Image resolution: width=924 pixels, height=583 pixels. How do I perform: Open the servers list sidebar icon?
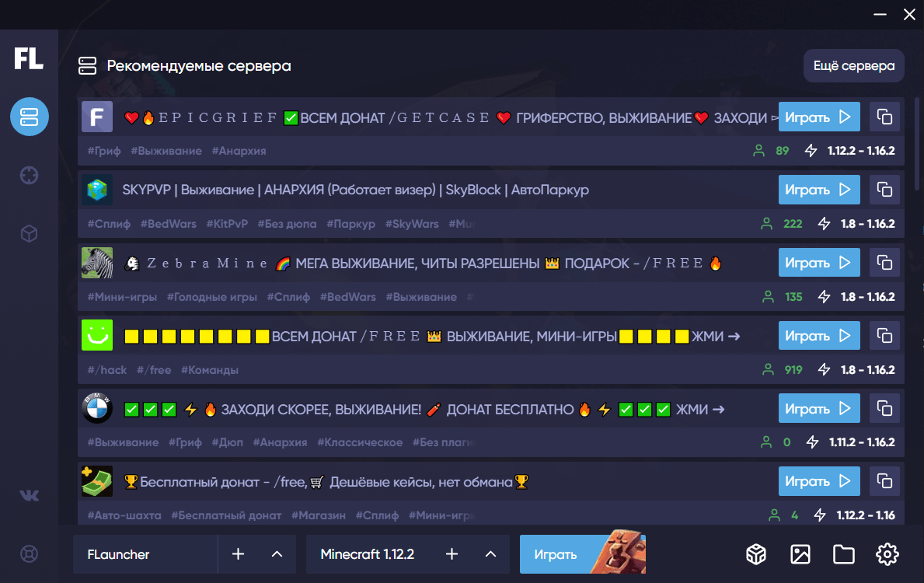[30, 117]
